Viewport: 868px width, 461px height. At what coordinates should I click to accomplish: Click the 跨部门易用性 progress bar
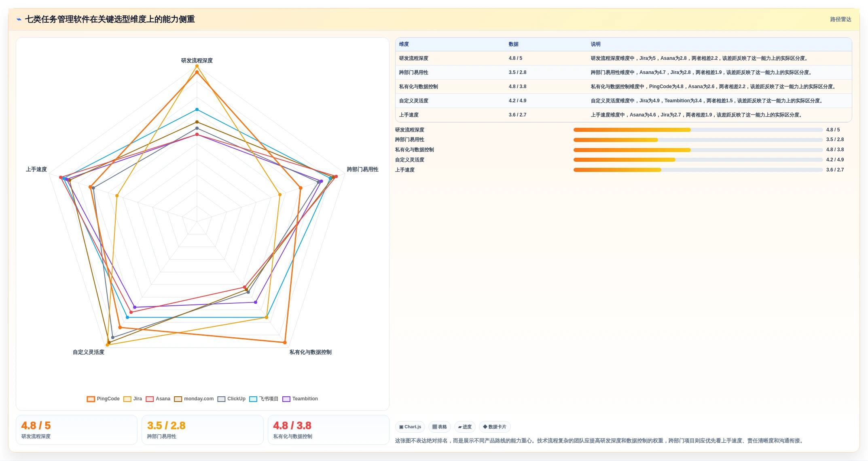pos(698,140)
